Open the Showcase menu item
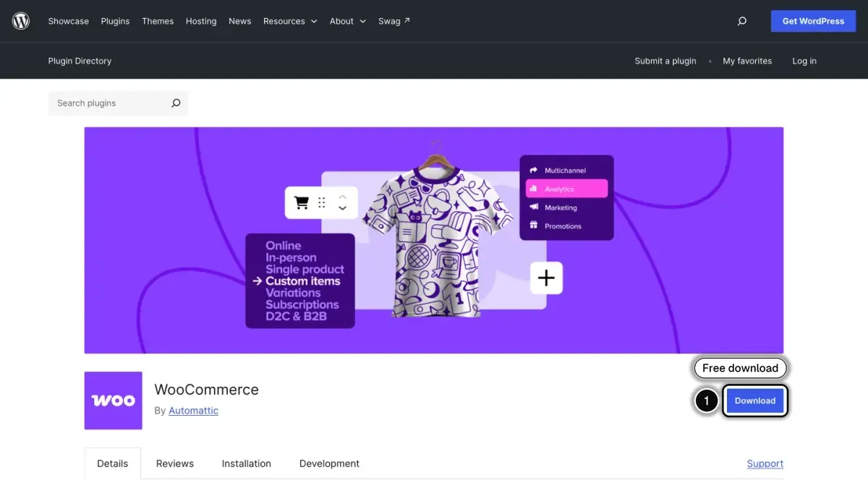 click(69, 21)
